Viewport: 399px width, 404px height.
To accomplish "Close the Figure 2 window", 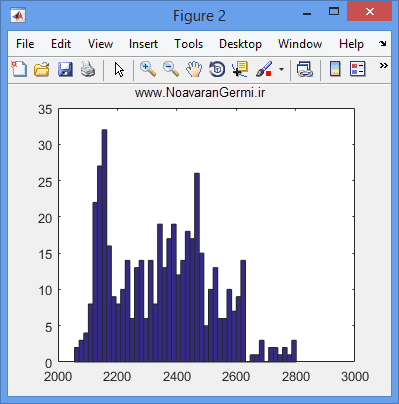I will 369,11.
